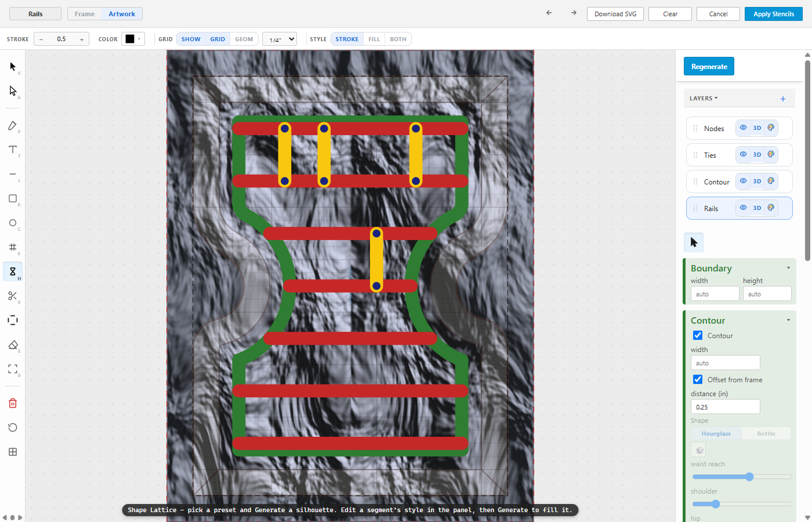
Task: Switch to the Artwork tab
Action: click(x=122, y=14)
